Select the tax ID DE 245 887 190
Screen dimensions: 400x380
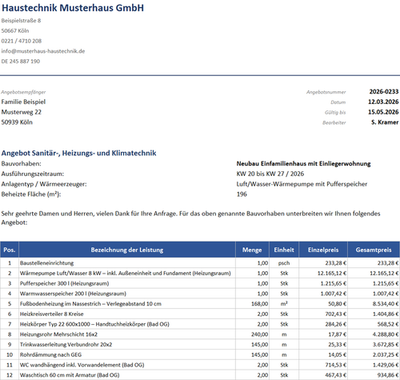[21, 61]
